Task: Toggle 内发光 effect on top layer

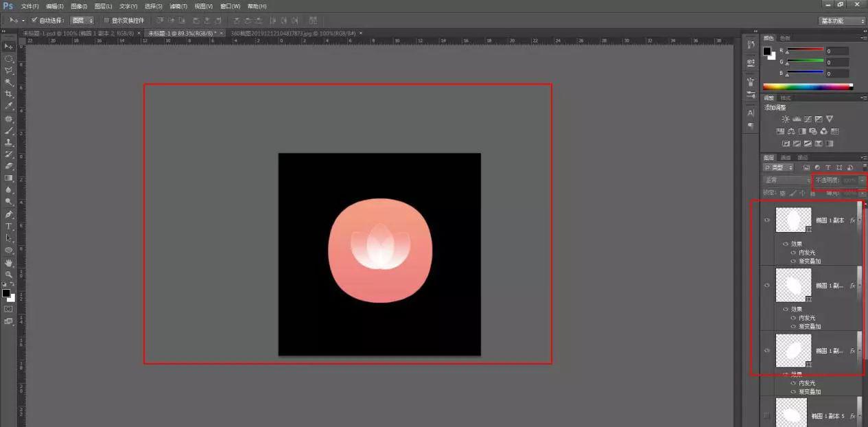Action: (x=794, y=253)
